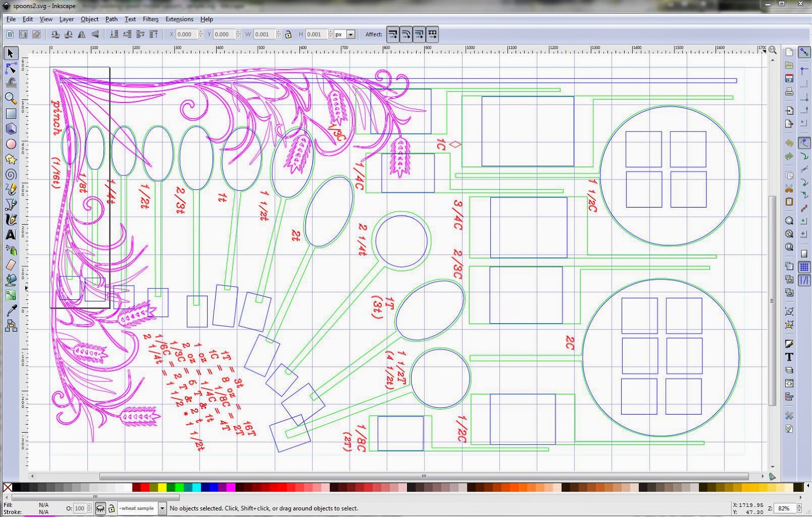Click Y position spinner arrows

click(239, 35)
